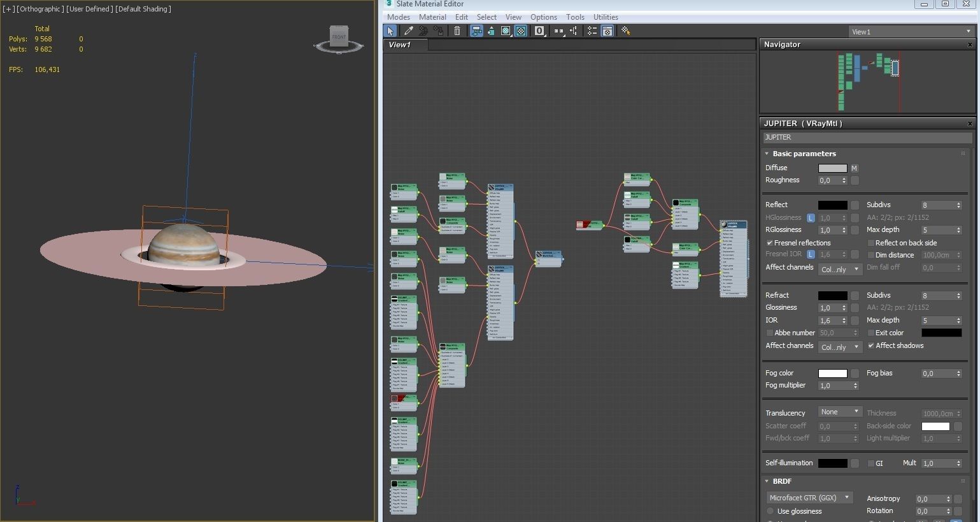Image resolution: width=980 pixels, height=522 pixels.
Task: Click Lay Out Children icon
Action: [x=574, y=31]
